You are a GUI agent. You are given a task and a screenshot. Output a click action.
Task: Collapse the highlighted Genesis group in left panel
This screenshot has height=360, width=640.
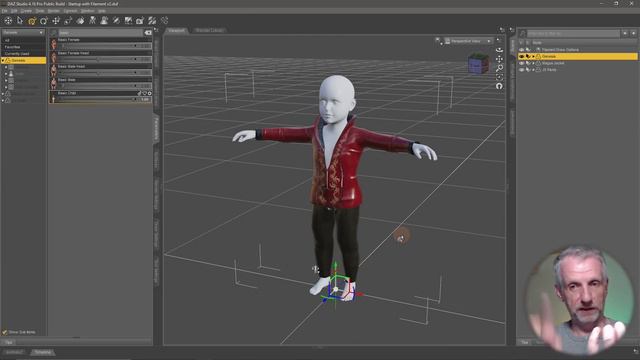pos(3,60)
